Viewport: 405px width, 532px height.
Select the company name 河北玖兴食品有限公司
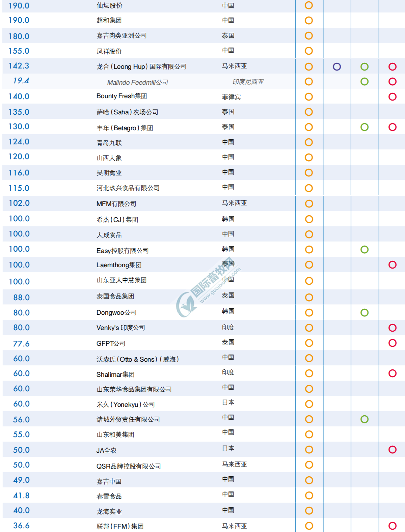pos(128,188)
